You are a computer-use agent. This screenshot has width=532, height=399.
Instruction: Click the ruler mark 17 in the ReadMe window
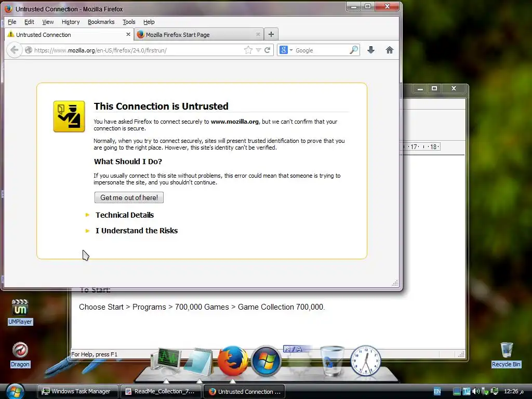point(414,147)
